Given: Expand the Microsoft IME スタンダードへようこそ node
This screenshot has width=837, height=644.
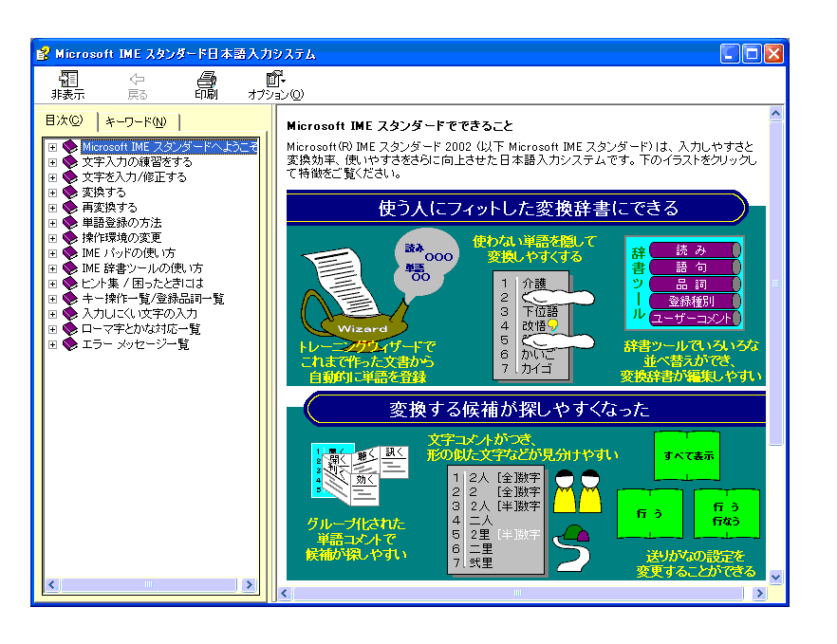Looking at the screenshot, I should click(x=52, y=147).
